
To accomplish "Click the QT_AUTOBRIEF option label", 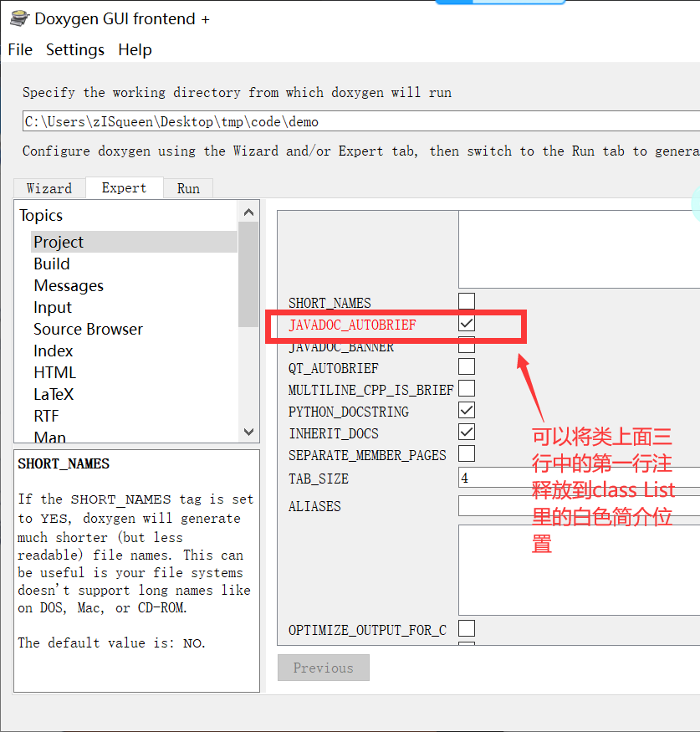I will tap(333, 368).
